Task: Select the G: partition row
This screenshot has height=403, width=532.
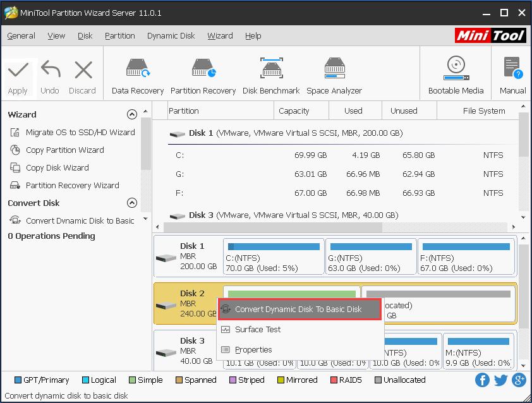Action: click(x=342, y=174)
